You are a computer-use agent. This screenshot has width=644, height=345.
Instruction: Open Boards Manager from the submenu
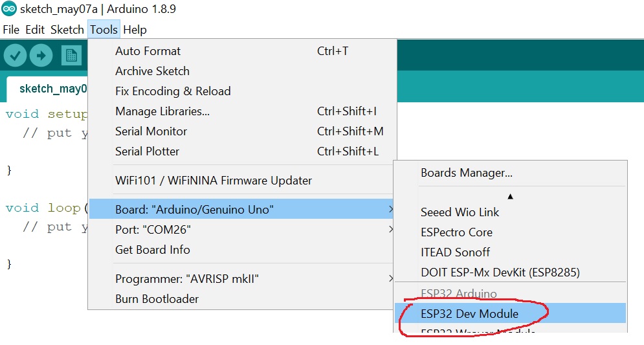click(x=467, y=173)
